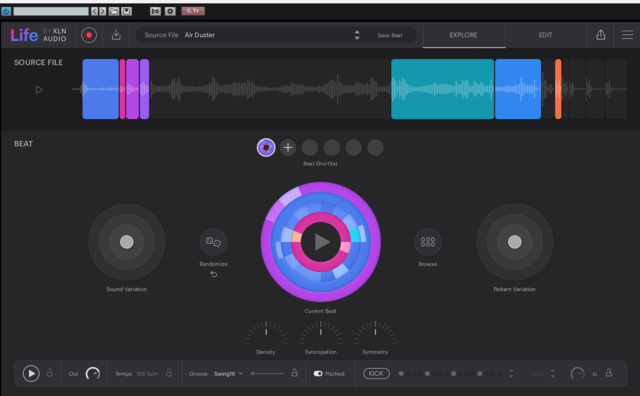Go to next preset in host bar
The height and width of the screenshot is (396, 640).
[102, 11]
